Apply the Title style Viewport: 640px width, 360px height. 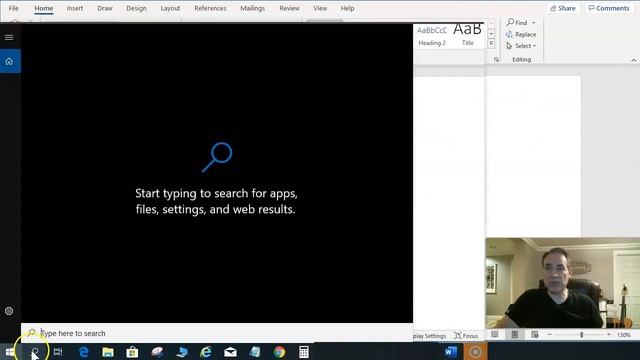[x=468, y=36]
